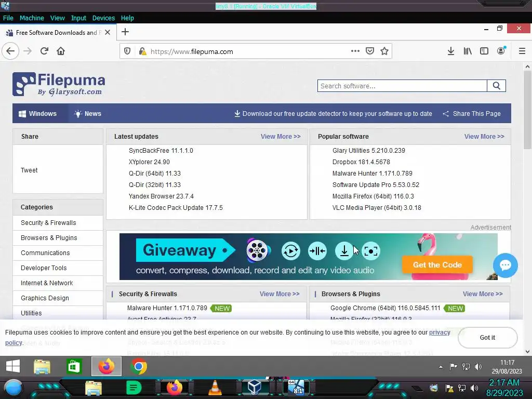This screenshot has width=532, height=399.
Task: Open a new tab with plus button
Action: tap(125, 32)
